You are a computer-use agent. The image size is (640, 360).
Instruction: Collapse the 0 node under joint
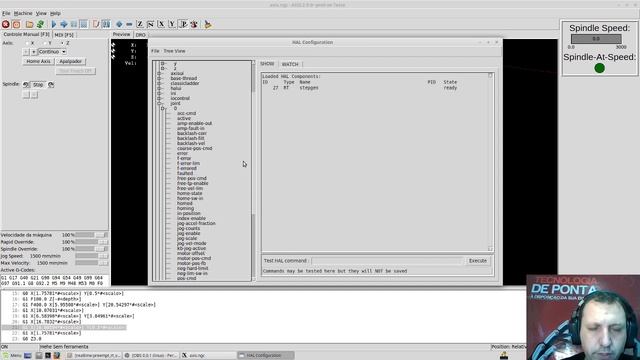[162, 109]
